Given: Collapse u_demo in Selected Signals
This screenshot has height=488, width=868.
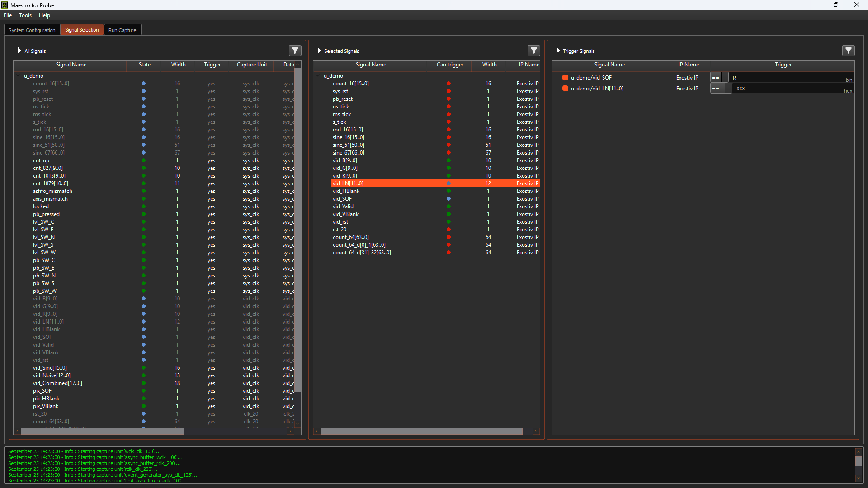Looking at the screenshot, I should 318,76.
